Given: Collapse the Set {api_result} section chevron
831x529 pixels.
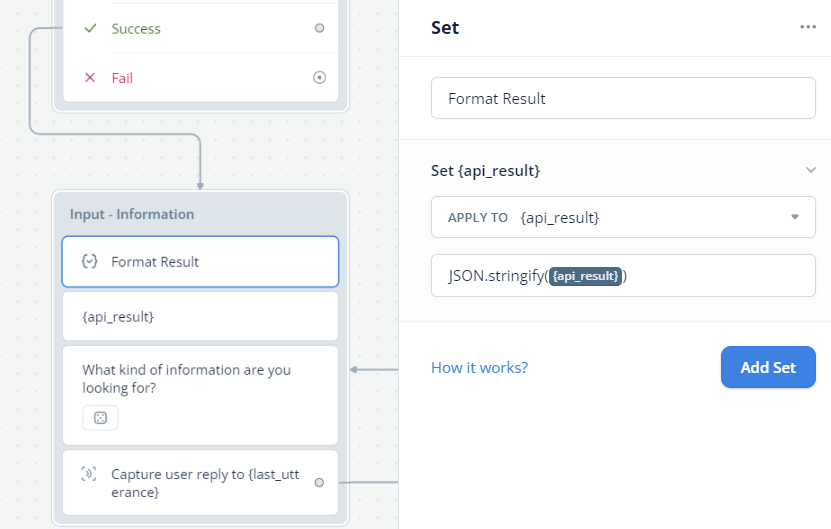Looking at the screenshot, I should [810, 170].
